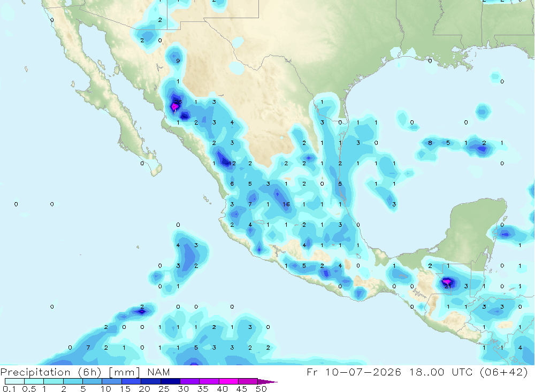Click the legend label "0.1"
This screenshot has height=392, width=535.
pos(9,389)
